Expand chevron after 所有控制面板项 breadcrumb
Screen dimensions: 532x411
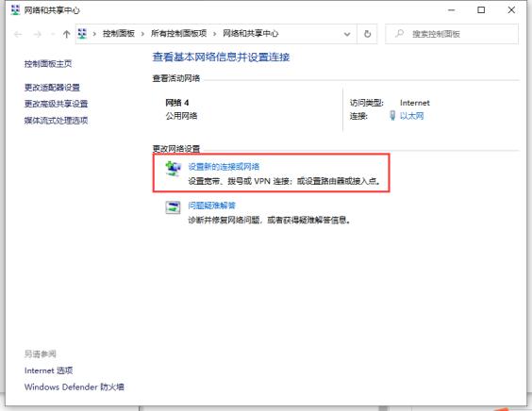(x=214, y=34)
